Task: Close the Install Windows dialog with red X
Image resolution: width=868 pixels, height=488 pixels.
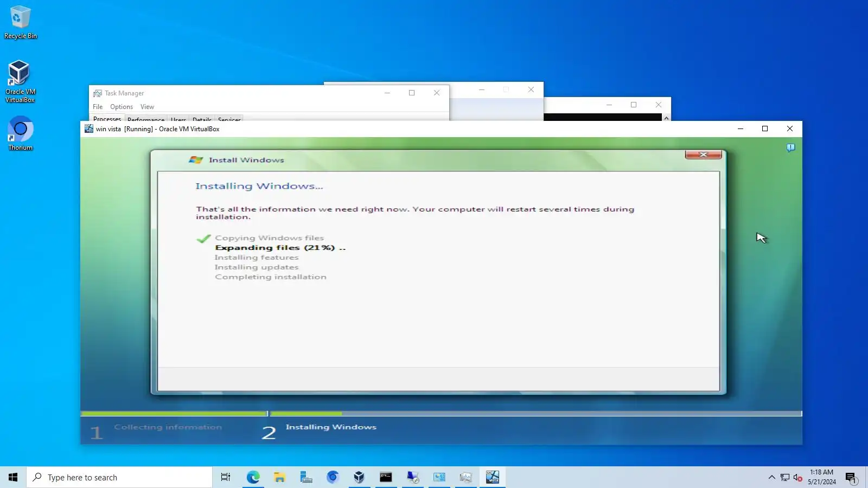Action: (x=703, y=155)
